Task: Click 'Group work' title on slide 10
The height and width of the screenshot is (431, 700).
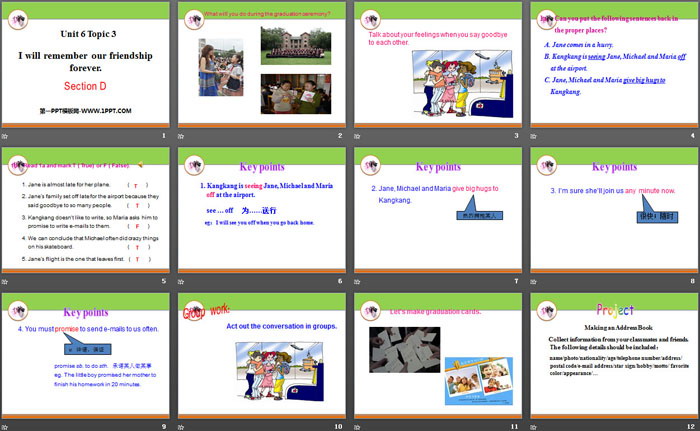Action: [x=206, y=311]
